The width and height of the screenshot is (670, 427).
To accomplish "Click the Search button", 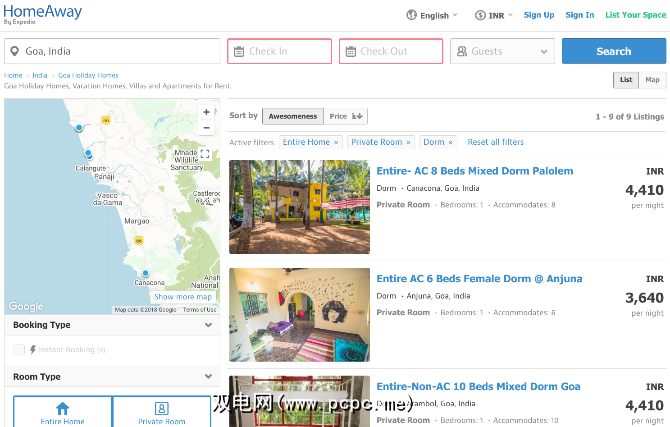I will 614,51.
